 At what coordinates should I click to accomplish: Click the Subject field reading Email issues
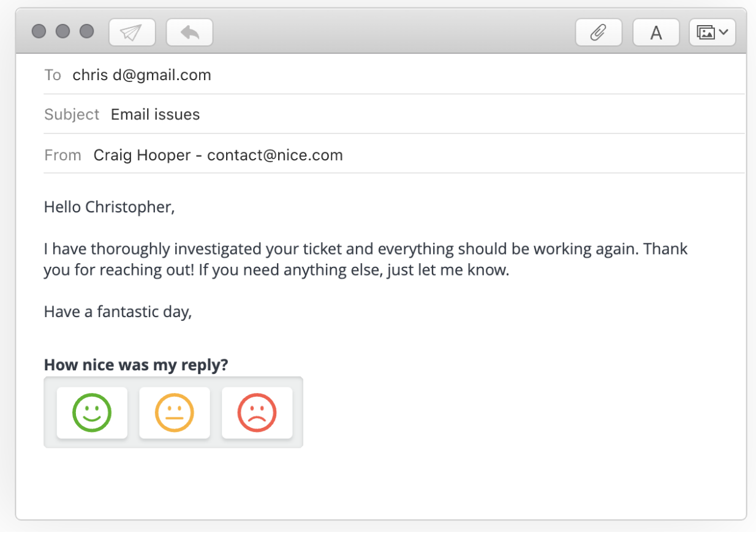tap(156, 114)
